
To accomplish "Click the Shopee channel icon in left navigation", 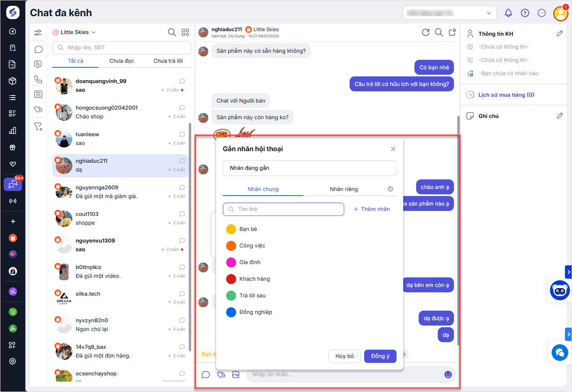I will 13,238.
